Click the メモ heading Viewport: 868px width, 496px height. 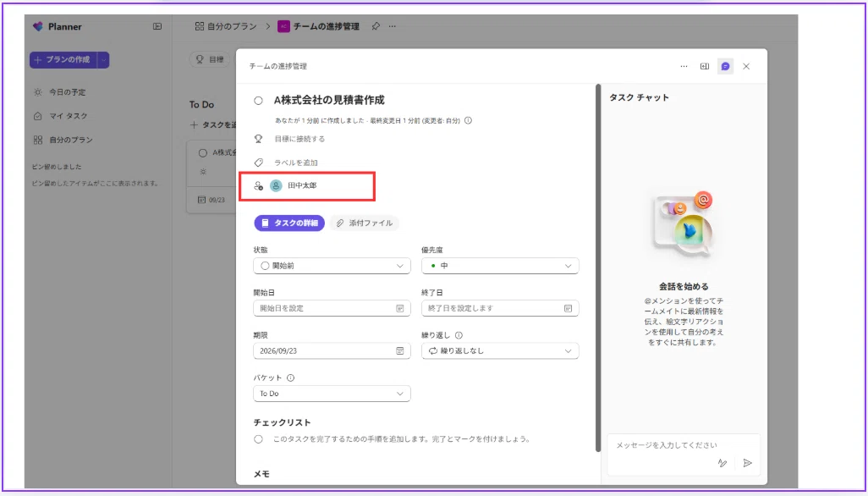click(262, 474)
